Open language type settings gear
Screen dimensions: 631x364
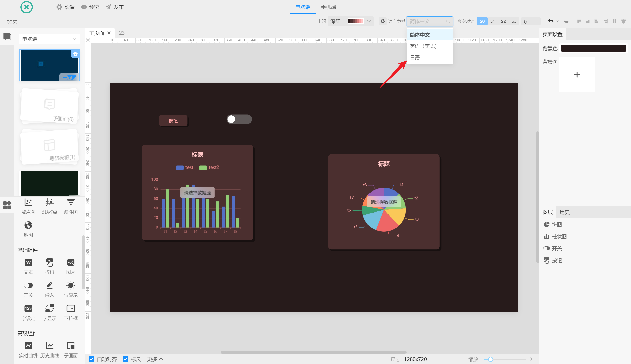pos(383,21)
